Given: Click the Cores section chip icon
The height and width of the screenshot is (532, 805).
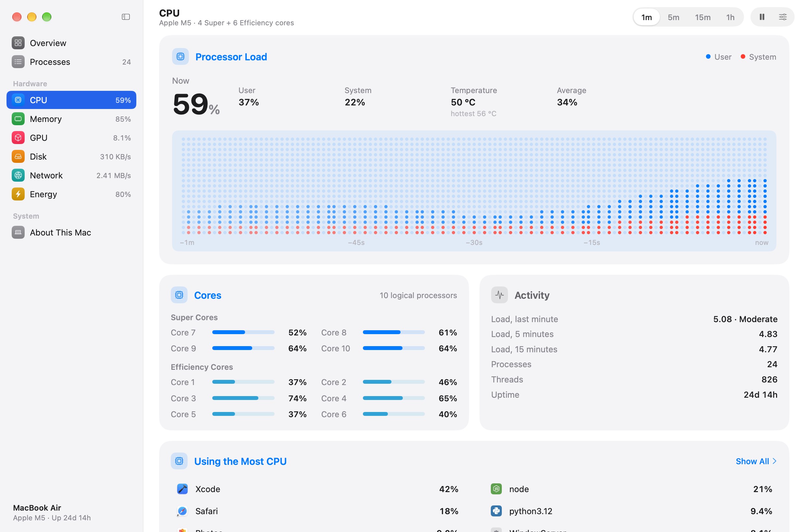Looking at the screenshot, I should (x=179, y=295).
